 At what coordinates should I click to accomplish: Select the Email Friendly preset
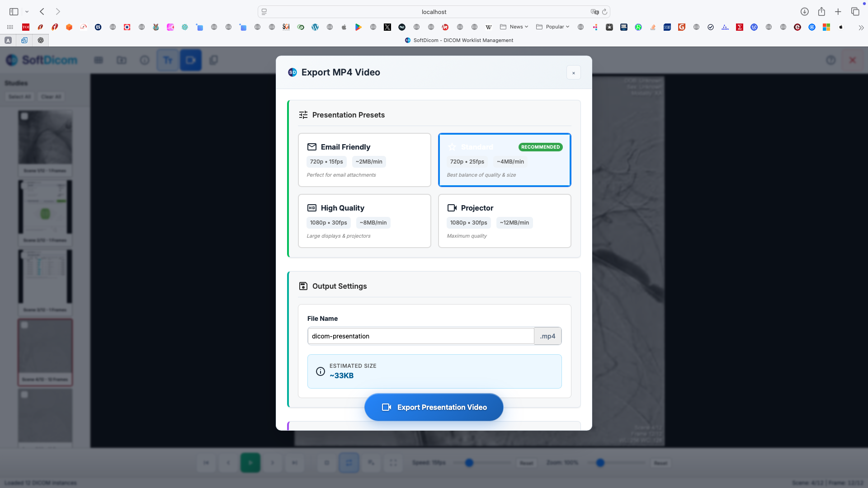(364, 160)
